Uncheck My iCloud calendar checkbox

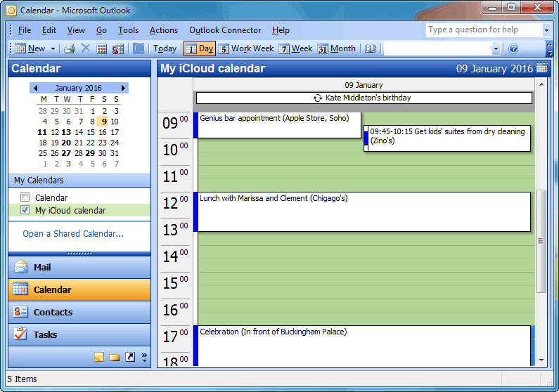coord(25,210)
